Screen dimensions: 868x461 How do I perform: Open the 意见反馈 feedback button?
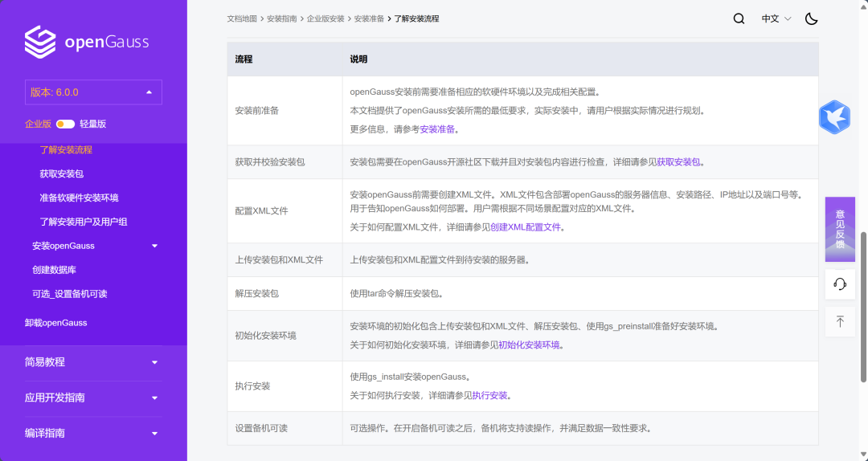click(x=840, y=229)
